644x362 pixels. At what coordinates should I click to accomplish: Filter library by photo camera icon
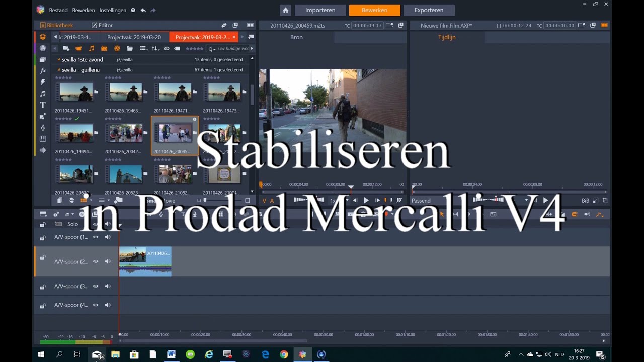[104, 49]
